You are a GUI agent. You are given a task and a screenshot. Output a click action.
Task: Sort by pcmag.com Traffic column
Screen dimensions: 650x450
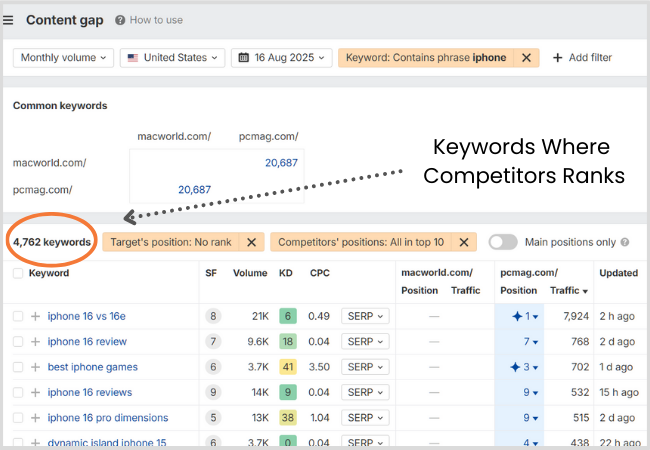coord(569,290)
